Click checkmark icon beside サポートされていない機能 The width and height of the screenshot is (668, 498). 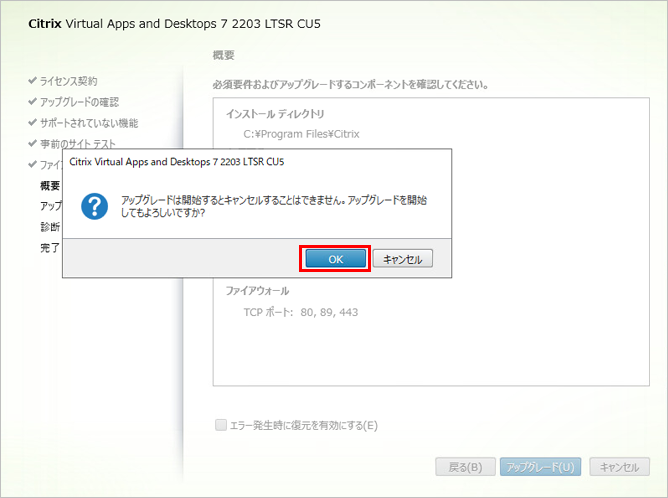click(x=32, y=123)
